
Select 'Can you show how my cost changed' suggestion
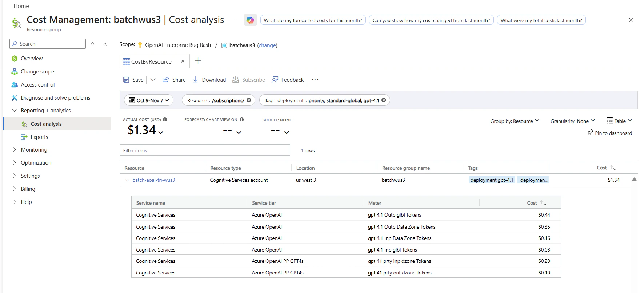tap(431, 20)
